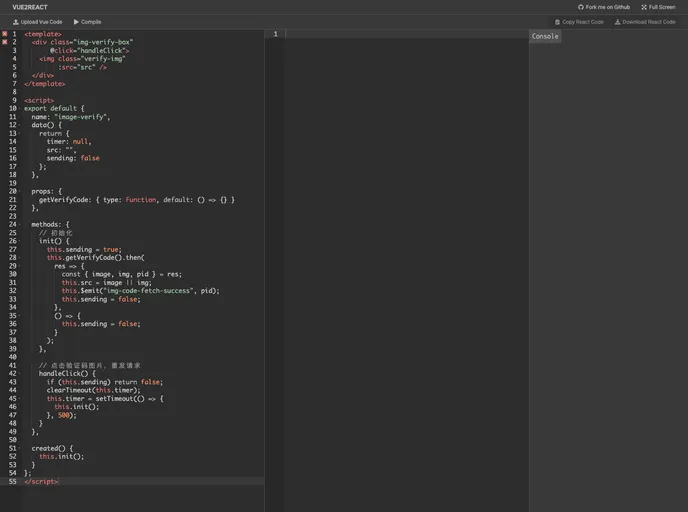This screenshot has width=688, height=512.
Task: Click the <template> opening tag text
Action: tap(43, 34)
